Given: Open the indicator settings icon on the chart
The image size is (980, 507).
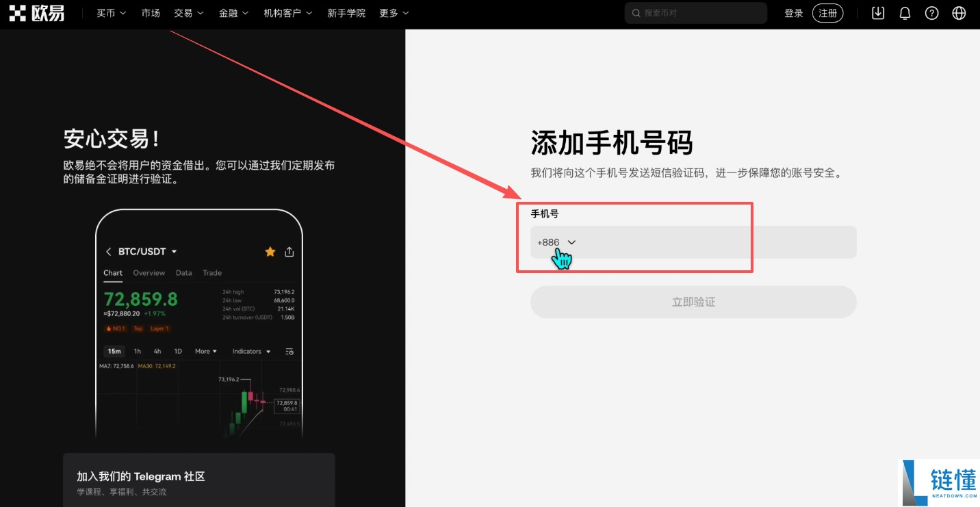Looking at the screenshot, I should coord(289,351).
